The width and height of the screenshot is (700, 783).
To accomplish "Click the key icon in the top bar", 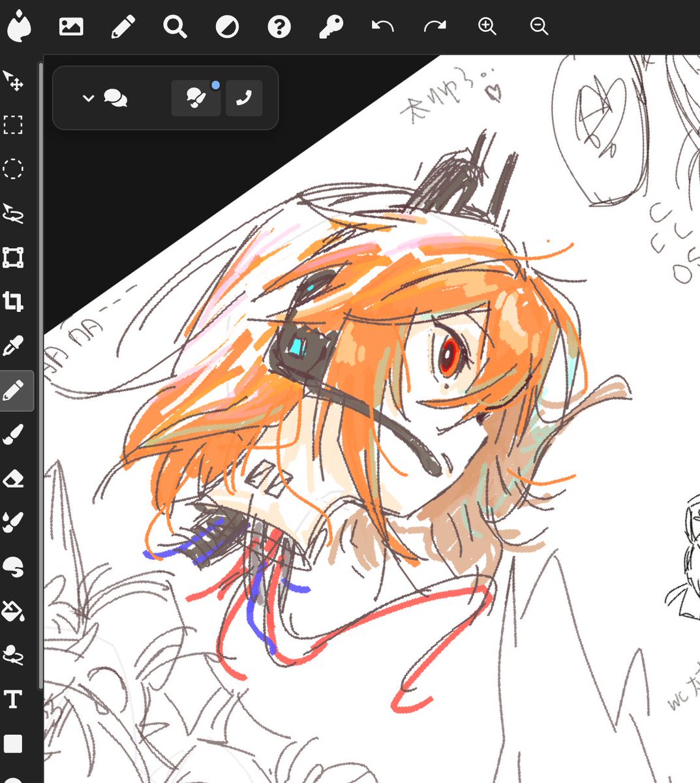I will click(x=331, y=27).
